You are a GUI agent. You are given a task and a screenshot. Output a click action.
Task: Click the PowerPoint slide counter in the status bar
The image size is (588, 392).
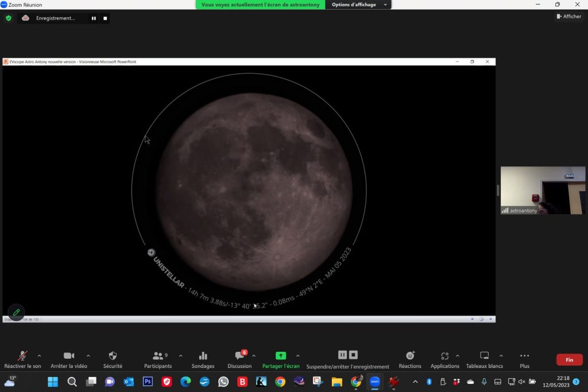click(22, 319)
